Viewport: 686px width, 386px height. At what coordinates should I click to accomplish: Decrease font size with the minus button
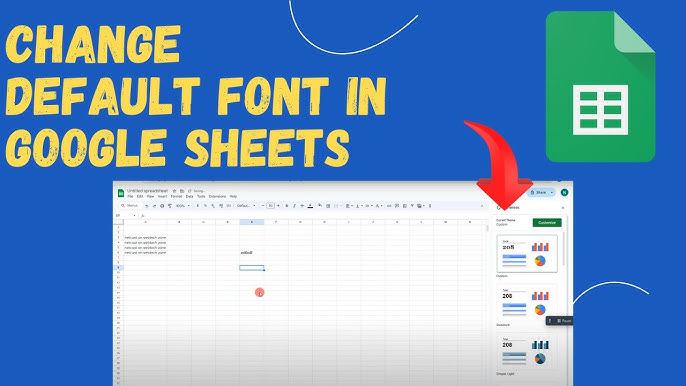[263, 206]
